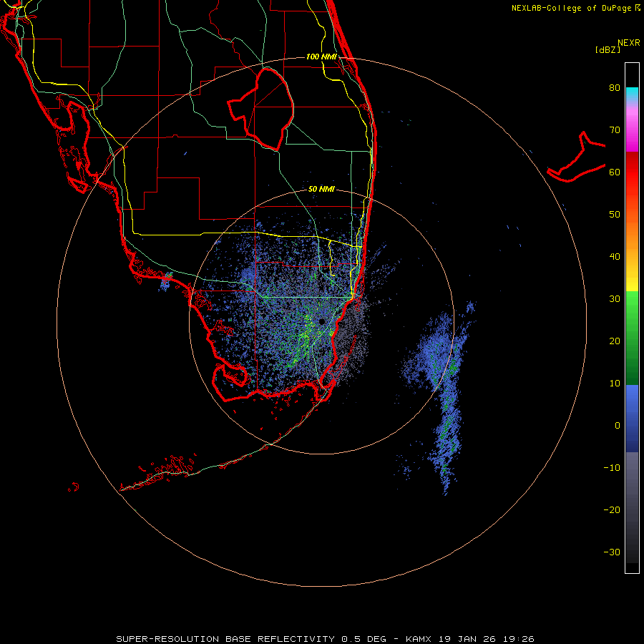This screenshot has width=644, height=644.
Task: Click the 50 NMI range ring label
Action: [321, 190]
